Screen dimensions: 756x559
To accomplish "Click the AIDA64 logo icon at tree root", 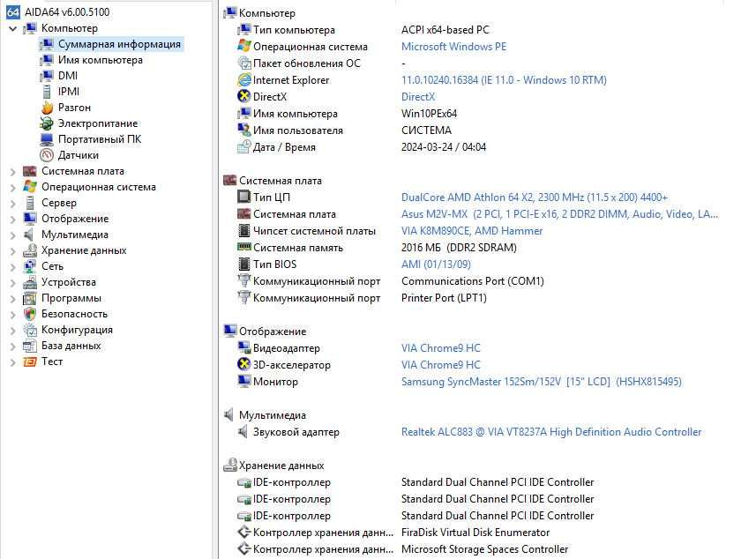I will (13, 12).
